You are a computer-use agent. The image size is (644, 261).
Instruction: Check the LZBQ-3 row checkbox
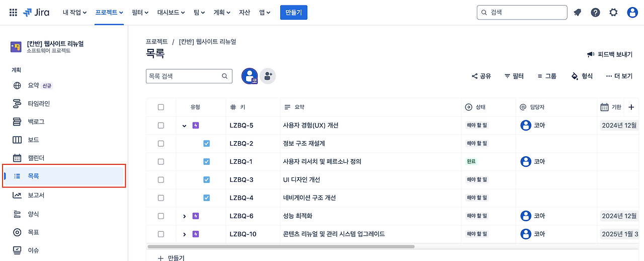tap(161, 180)
